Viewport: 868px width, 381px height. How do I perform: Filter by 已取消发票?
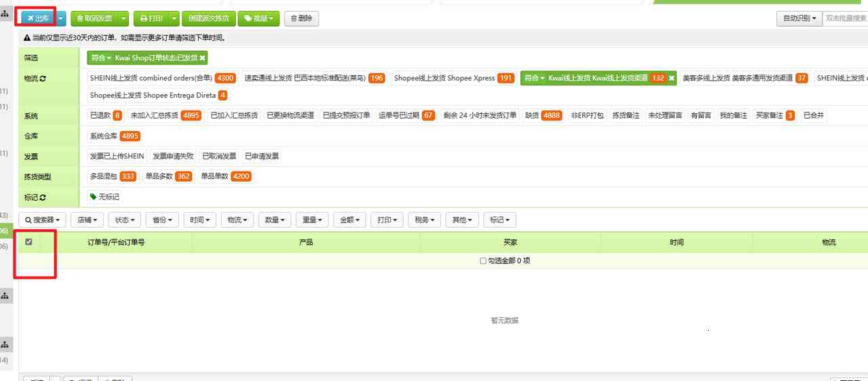[x=219, y=156]
